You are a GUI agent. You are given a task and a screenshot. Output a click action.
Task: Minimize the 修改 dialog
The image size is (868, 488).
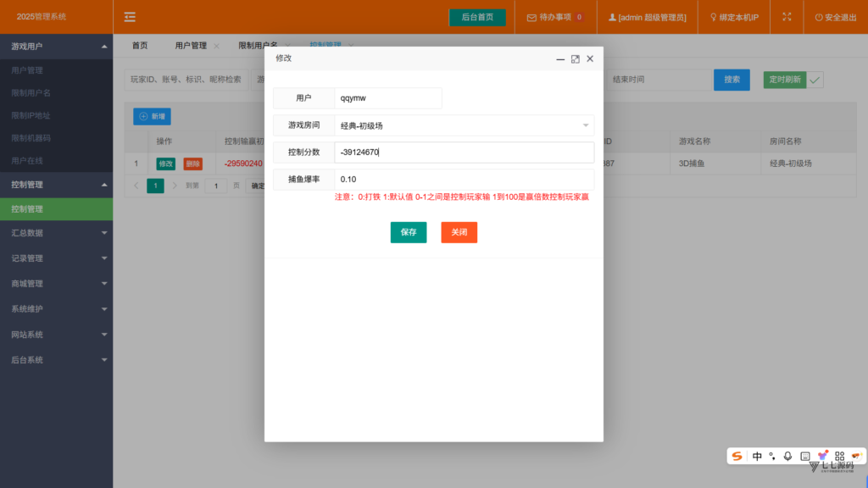560,58
